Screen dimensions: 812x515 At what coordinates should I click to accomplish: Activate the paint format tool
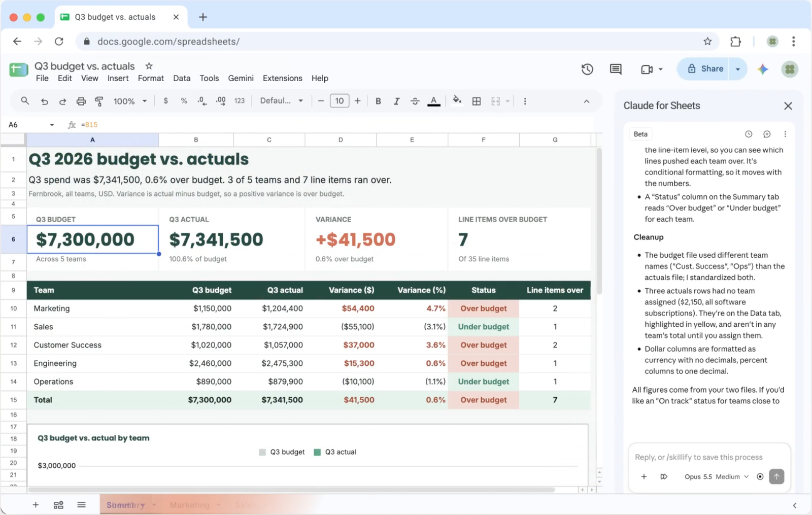pyautogui.click(x=99, y=101)
